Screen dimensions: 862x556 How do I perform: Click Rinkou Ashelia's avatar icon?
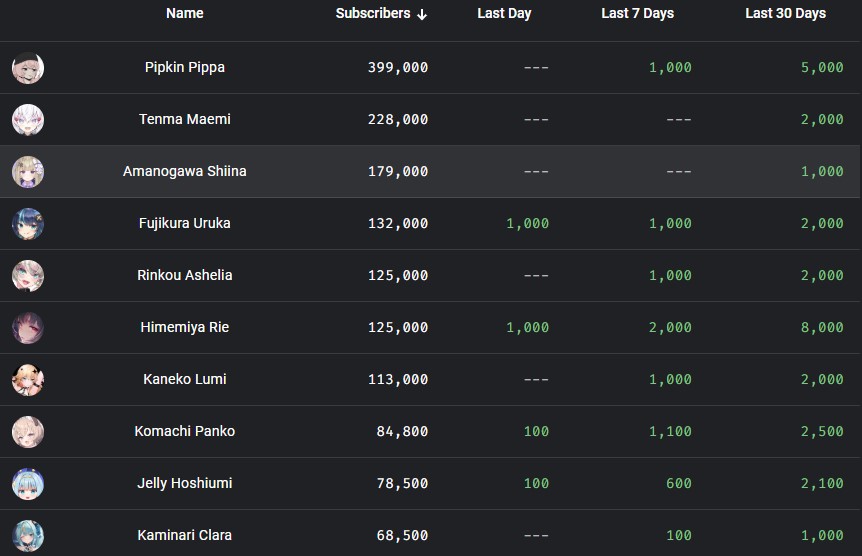[x=28, y=276]
